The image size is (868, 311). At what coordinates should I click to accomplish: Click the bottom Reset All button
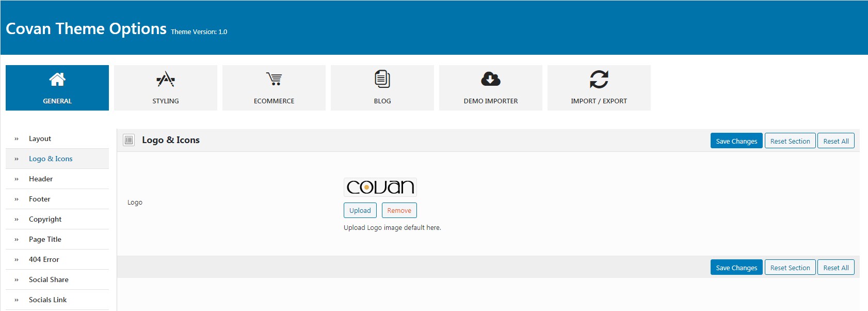tap(836, 268)
